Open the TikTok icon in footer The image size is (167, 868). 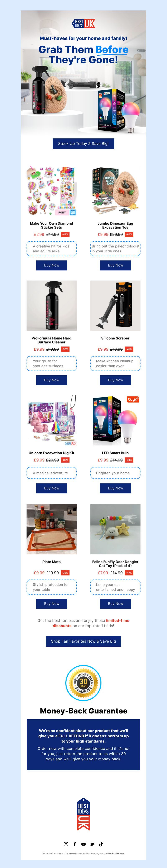pos(101,844)
